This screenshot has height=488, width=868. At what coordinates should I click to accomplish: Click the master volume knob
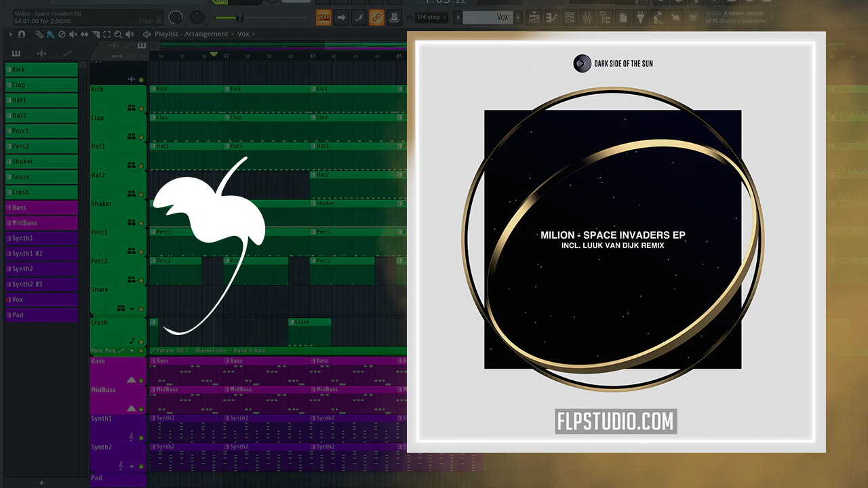coord(176,17)
